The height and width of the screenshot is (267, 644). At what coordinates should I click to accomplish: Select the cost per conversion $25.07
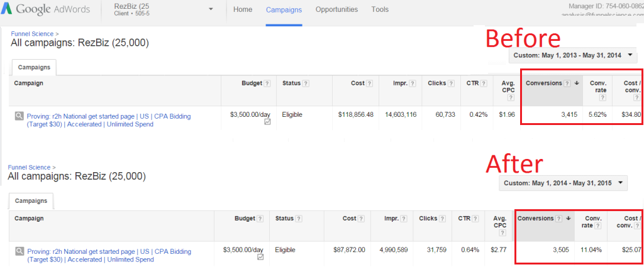coord(631,250)
